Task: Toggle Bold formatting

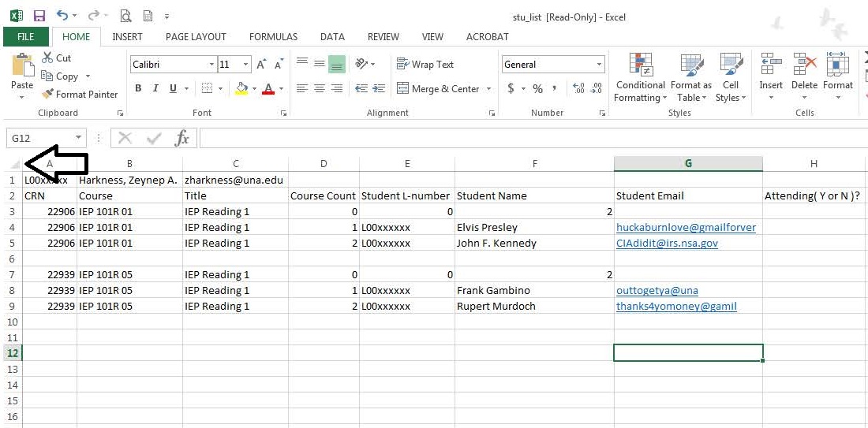Action: pyautogui.click(x=138, y=89)
